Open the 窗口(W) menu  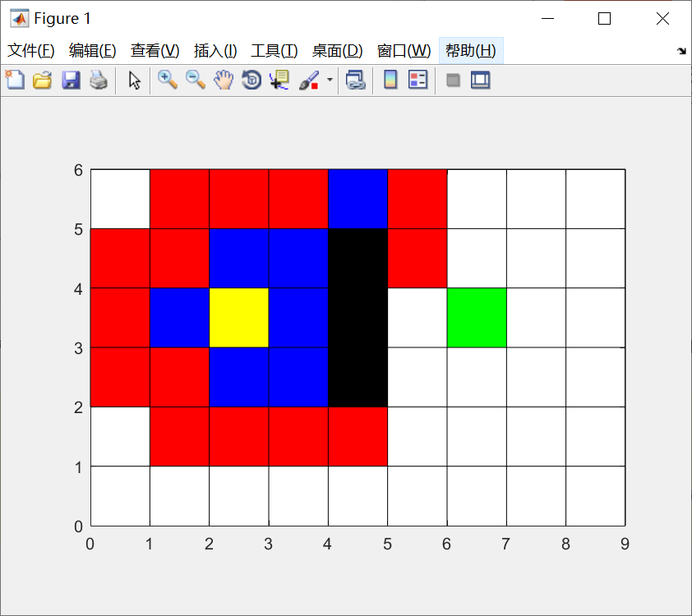coord(404,51)
